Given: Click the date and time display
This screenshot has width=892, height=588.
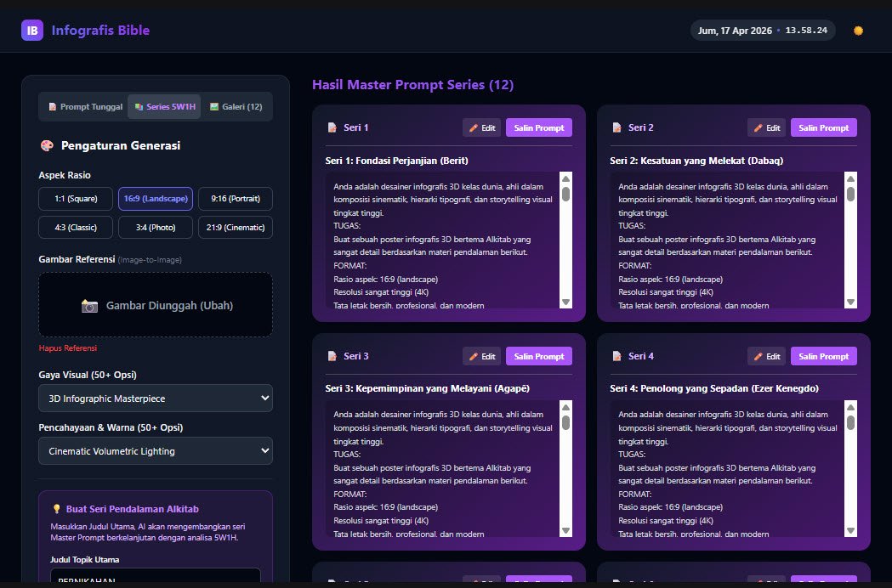Looking at the screenshot, I should coord(763,31).
